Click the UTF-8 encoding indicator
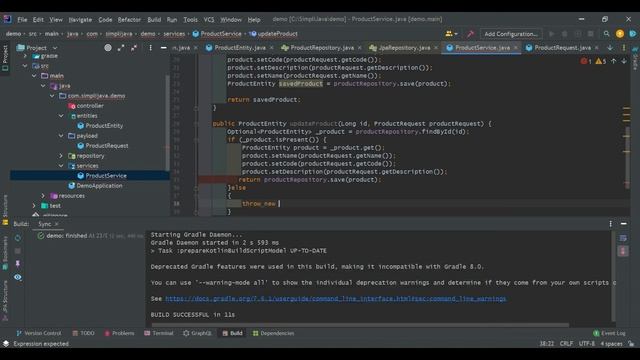Viewport: 640px width, 360px height. tap(587, 344)
